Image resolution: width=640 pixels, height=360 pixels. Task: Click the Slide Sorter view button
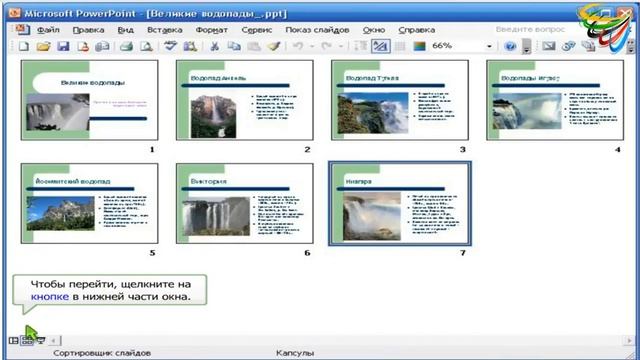pos(27,341)
